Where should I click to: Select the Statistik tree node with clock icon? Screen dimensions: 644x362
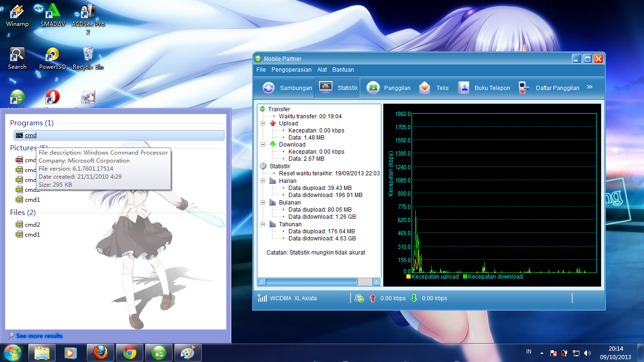(x=280, y=166)
